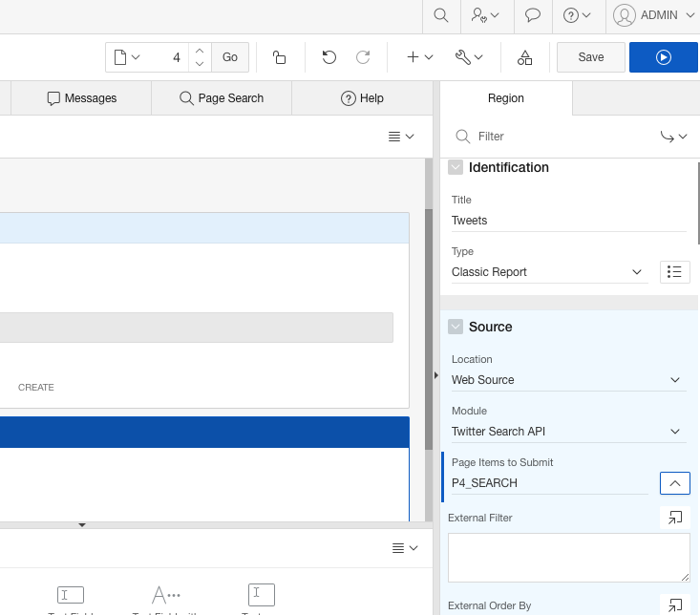Click the Save button
Viewport: 700px width, 615px height.
591,57
